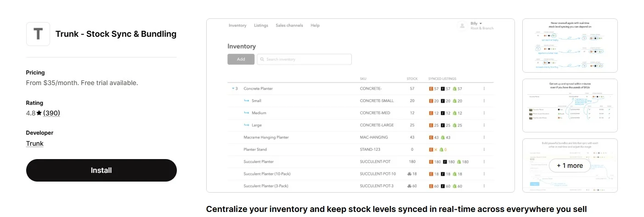Click the 'Macrame Hanging Planter' item name

[x=266, y=137]
